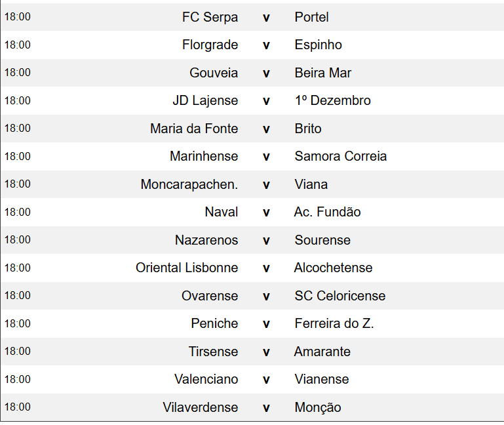This screenshot has width=504, height=425.
Task: Open the SC Celoricense team link
Action: [x=339, y=296]
